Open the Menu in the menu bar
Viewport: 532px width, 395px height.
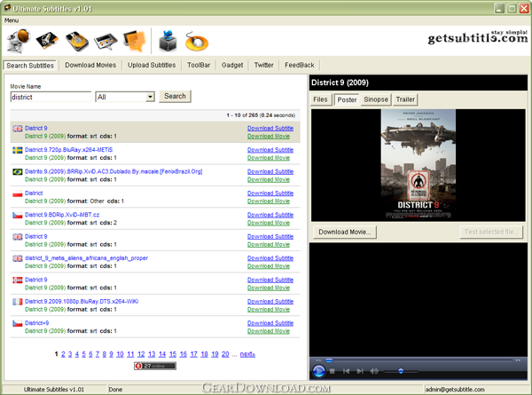click(12, 20)
